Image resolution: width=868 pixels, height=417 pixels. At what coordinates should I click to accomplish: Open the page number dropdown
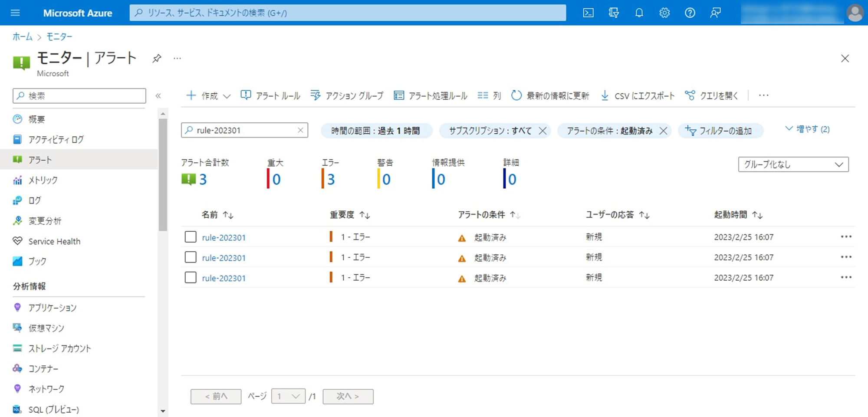coord(288,396)
